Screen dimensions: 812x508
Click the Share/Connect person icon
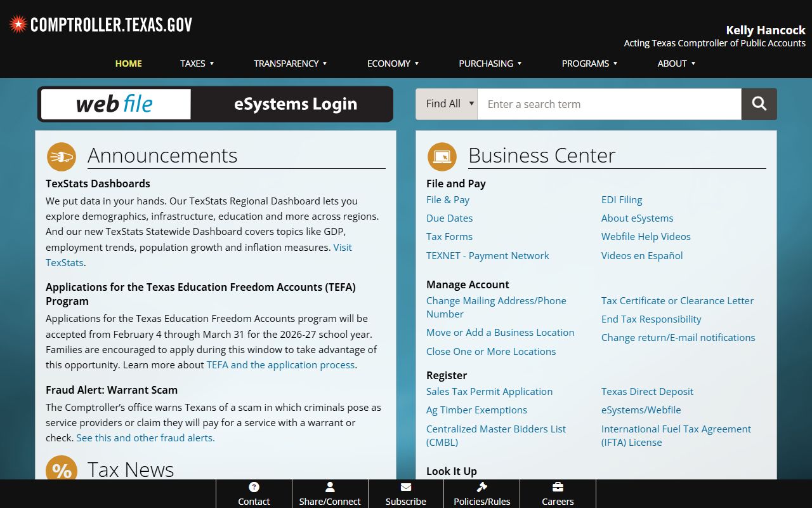point(330,487)
